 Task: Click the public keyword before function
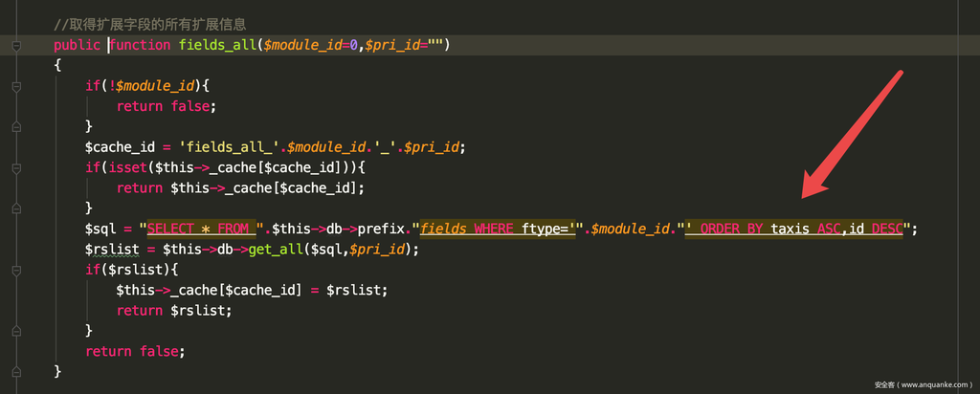tap(78, 45)
